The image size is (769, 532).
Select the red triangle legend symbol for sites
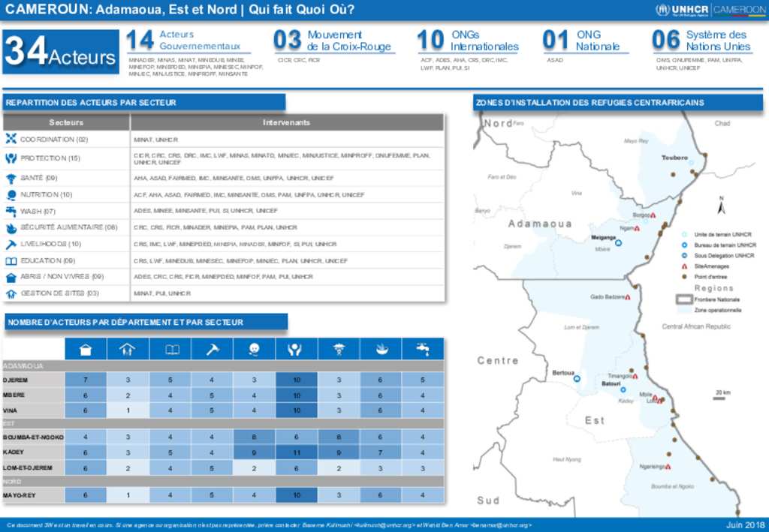(x=684, y=266)
